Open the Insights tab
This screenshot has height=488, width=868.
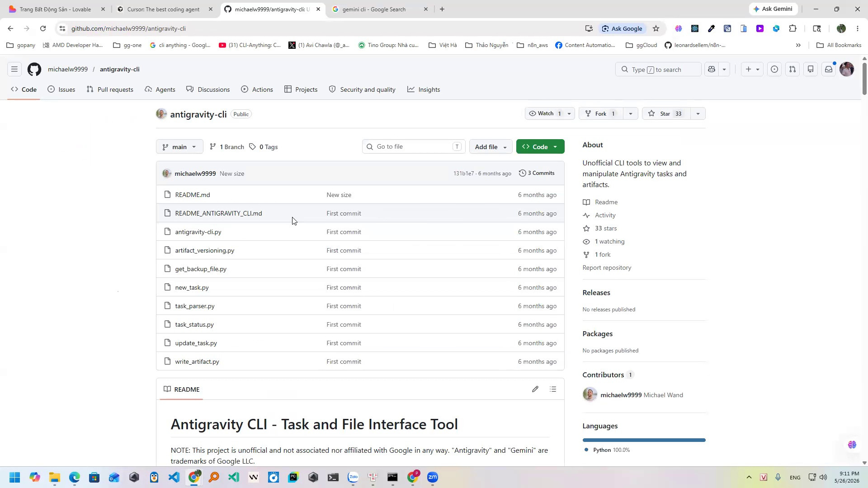point(424,89)
